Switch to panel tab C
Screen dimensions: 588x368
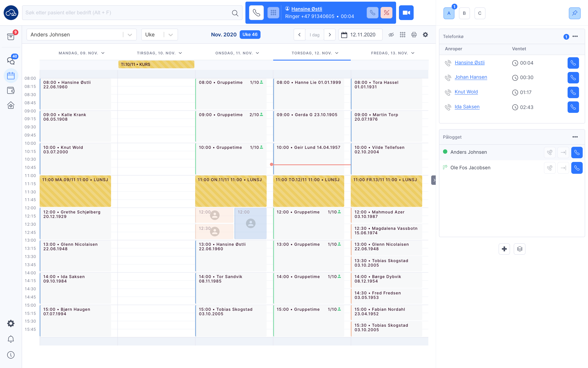point(480,13)
